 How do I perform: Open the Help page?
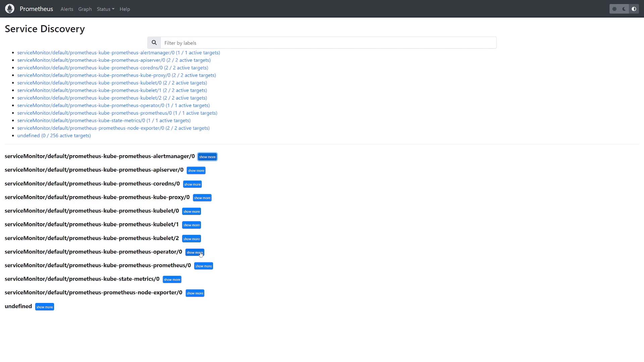(125, 9)
